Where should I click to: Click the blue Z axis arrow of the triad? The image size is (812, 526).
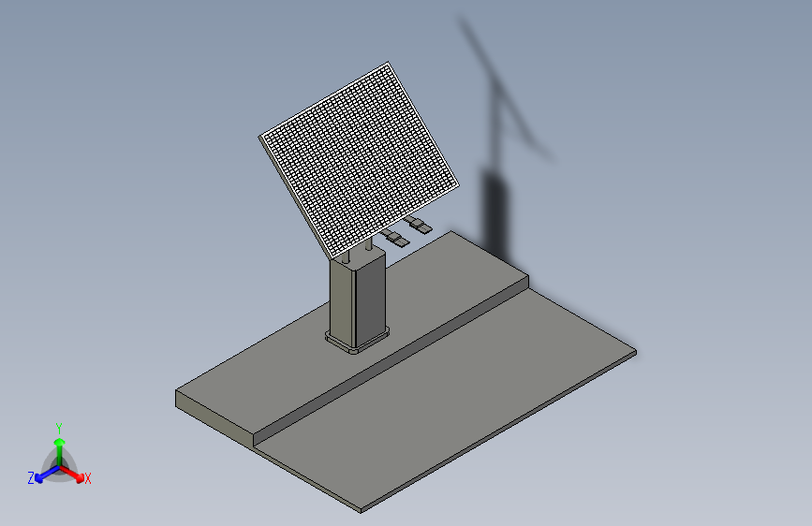[x=46, y=475]
